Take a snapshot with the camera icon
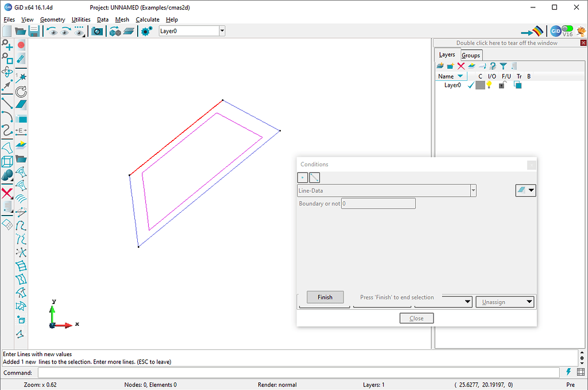The height and width of the screenshot is (390, 588). click(97, 32)
